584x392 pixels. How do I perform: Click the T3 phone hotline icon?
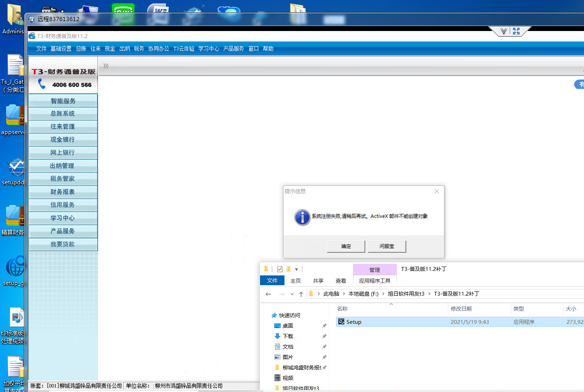coord(42,84)
